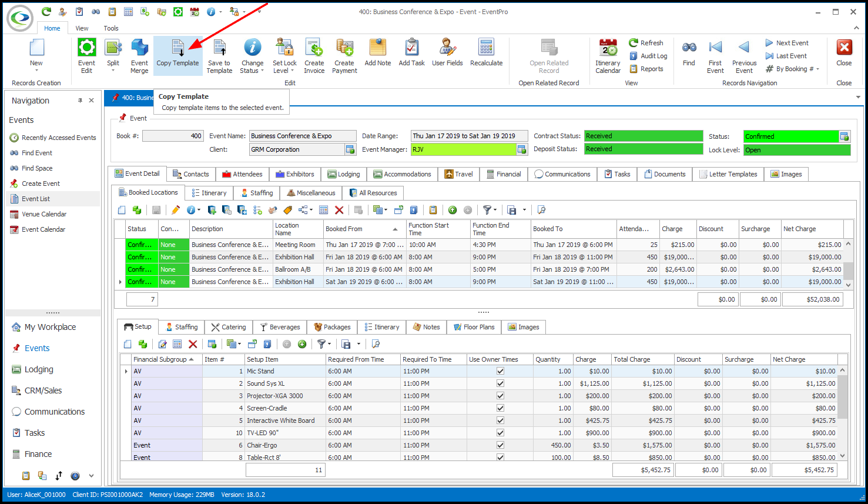Open the Set Lock Level dropdown
Image resolution: width=868 pixels, height=504 pixels.
pos(292,71)
